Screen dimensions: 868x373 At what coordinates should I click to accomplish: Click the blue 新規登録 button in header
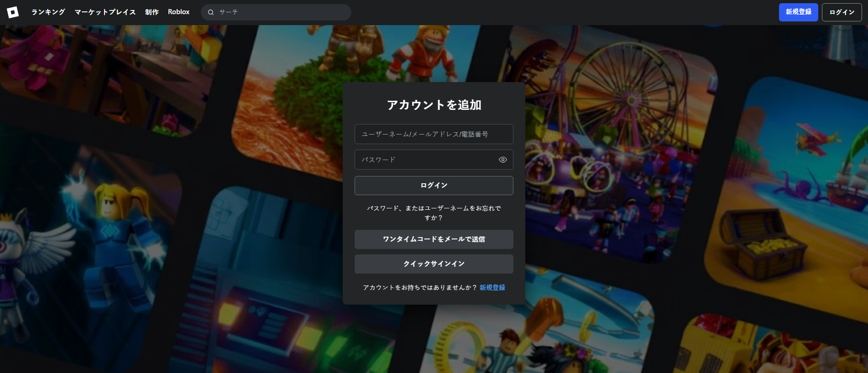799,12
